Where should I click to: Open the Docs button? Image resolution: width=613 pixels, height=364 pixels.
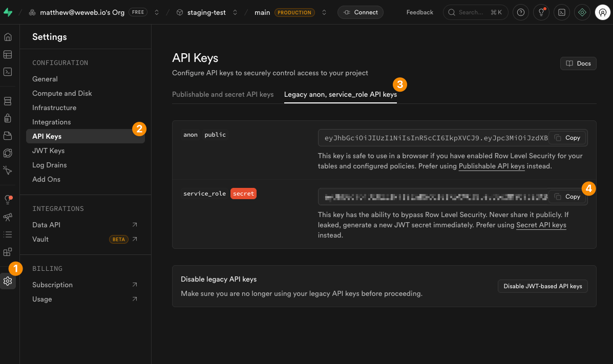point(578,63)
